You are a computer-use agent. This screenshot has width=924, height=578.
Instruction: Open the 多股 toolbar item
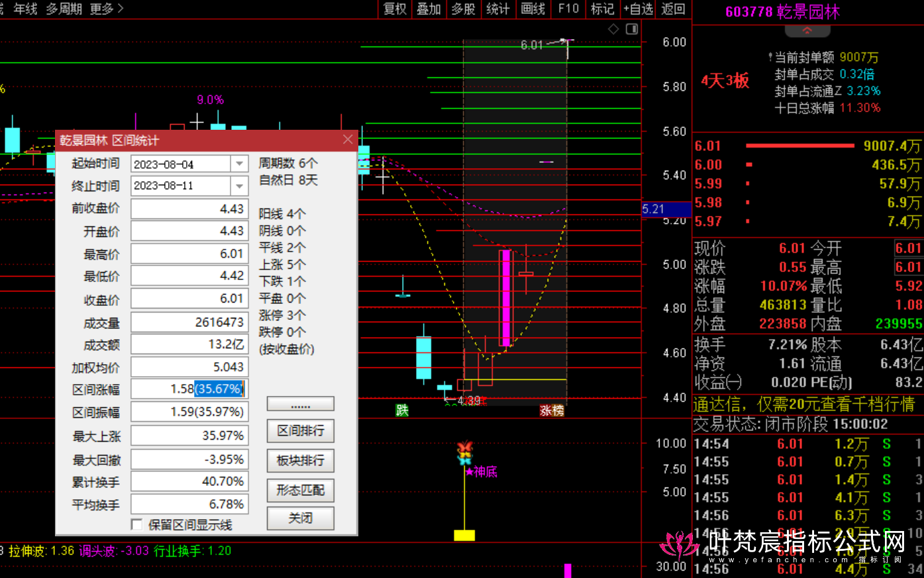(x=464, y=9)
